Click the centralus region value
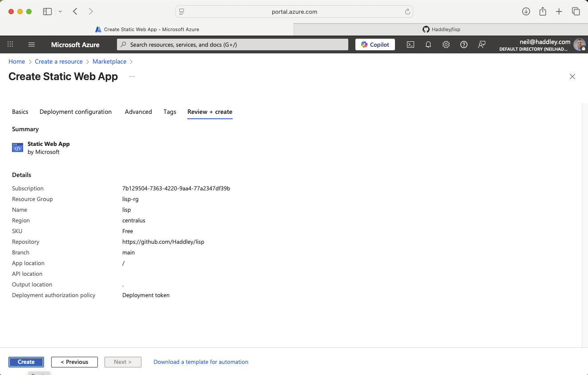This screenshot has height=375, width=588. [x=134, y=221]
